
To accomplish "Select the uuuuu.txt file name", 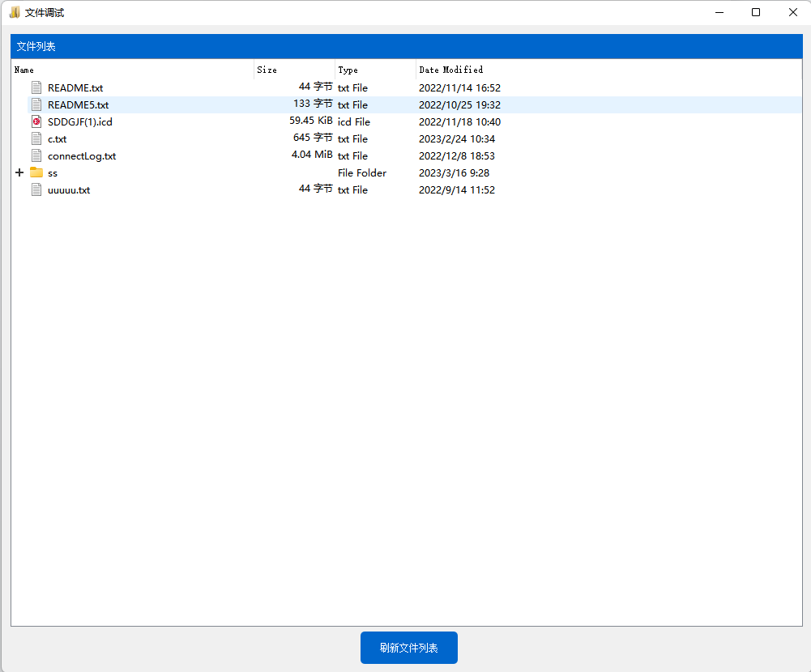I will pyautogui.click(x=69, y=191).
